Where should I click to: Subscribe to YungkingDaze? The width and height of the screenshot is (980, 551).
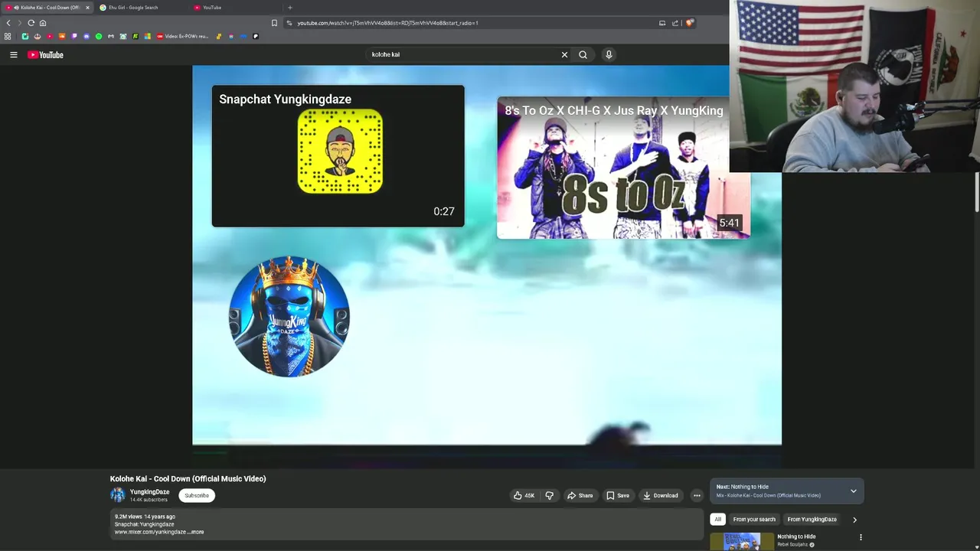pyautogui.click(x=197, y=495)
